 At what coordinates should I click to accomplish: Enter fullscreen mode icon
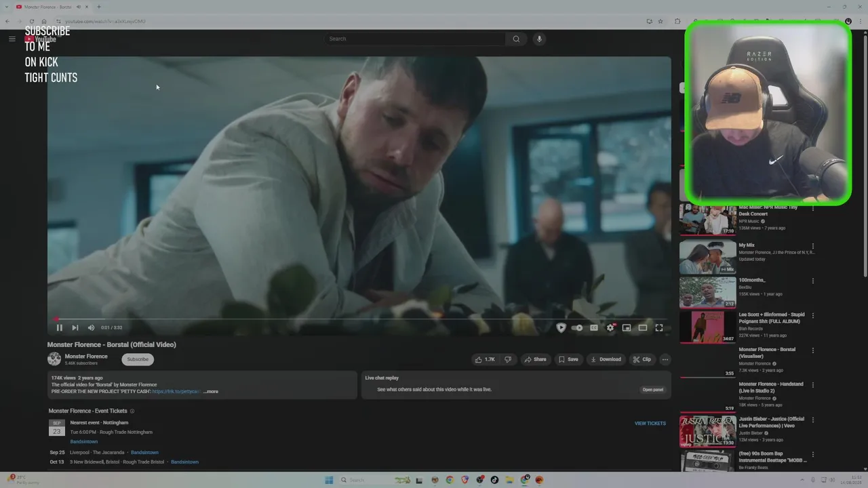659,327
